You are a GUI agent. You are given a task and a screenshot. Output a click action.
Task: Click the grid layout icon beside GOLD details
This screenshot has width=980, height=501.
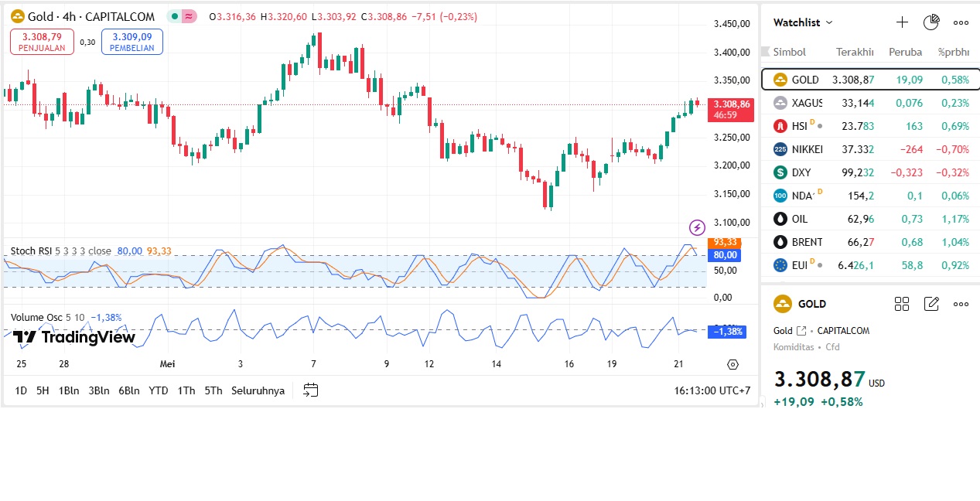[x=902, y=304]
